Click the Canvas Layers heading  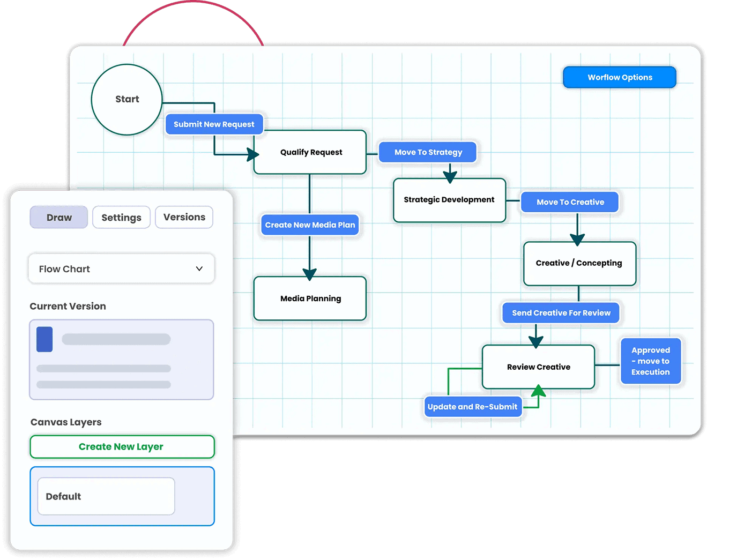pyautogui.click(x=66, y=422)
